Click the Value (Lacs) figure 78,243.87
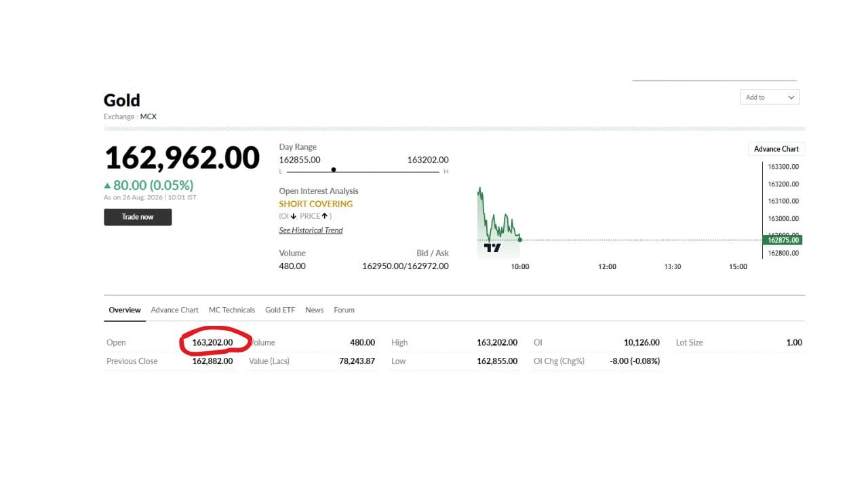868x488 pixels. click(x=357, y=361)
